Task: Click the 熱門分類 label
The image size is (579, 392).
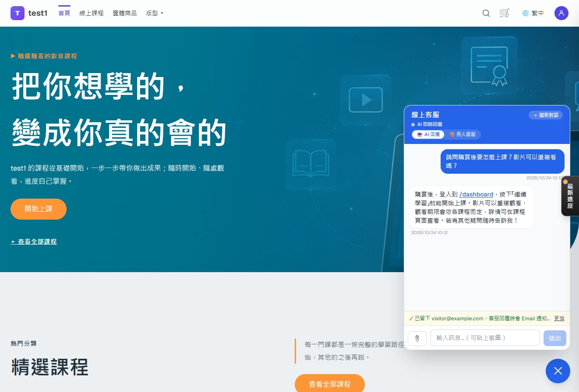Action: click(24, 343)
